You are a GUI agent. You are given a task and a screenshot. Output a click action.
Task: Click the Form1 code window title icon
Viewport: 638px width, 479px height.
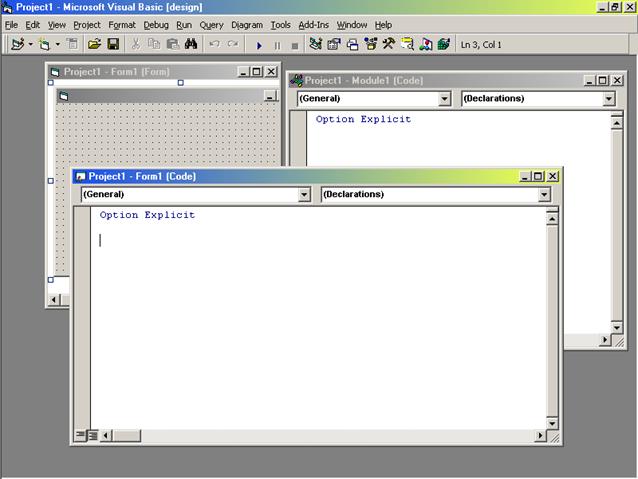point(81,176)
